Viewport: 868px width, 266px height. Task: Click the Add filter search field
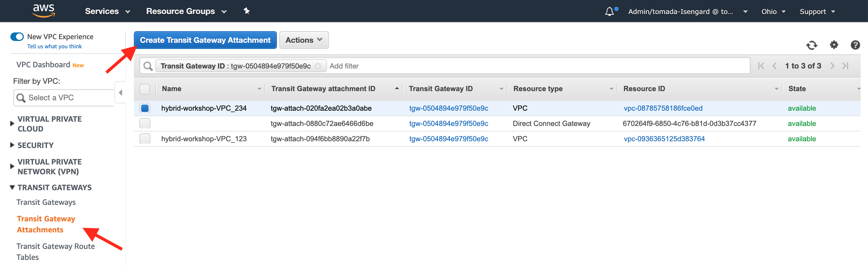coord(506,66)
